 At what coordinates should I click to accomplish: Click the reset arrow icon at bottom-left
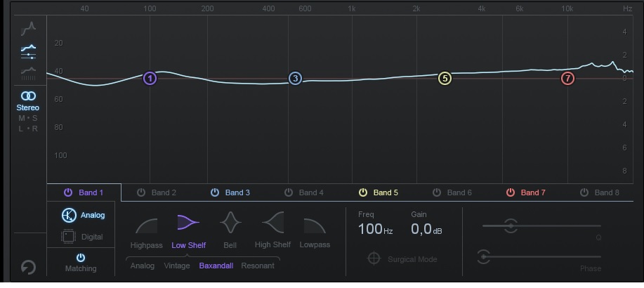[28, 268]
